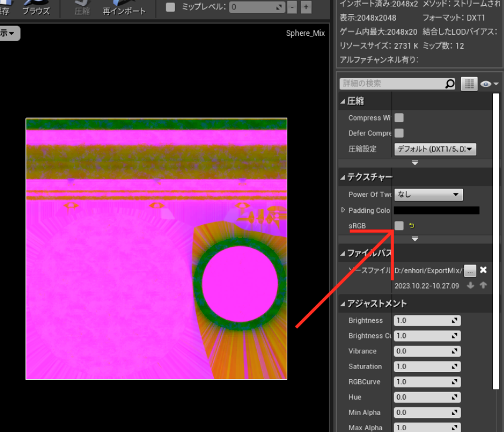Toggle the Defer Compression checkbox

click(x=399, y=133)
